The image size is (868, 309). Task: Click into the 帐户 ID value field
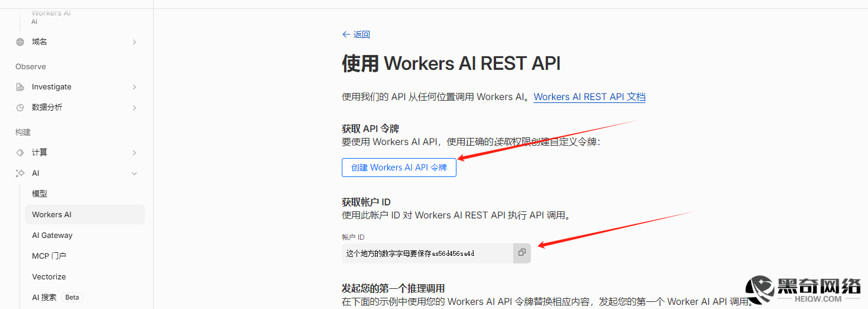427,253
